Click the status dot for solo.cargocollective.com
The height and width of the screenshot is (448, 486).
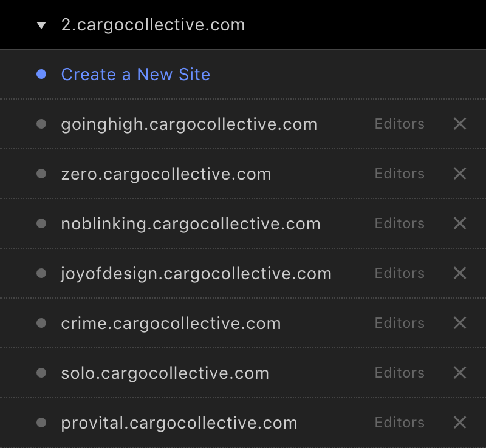pyautogui.click(x=41, y=373)
